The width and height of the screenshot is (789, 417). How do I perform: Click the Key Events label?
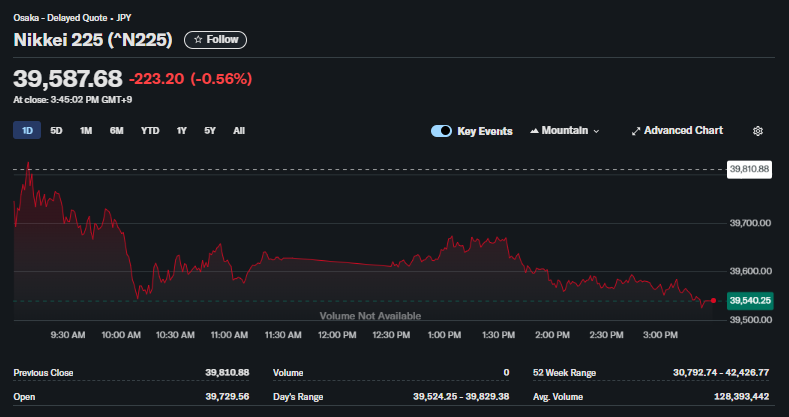485,131
